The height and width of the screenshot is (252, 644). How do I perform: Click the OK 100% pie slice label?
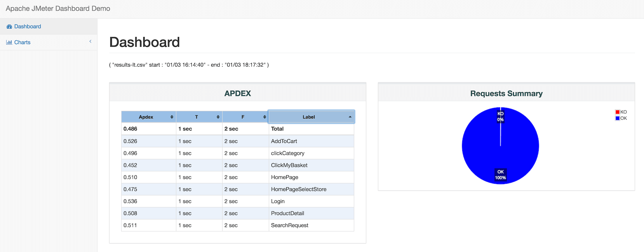(500, 175)
